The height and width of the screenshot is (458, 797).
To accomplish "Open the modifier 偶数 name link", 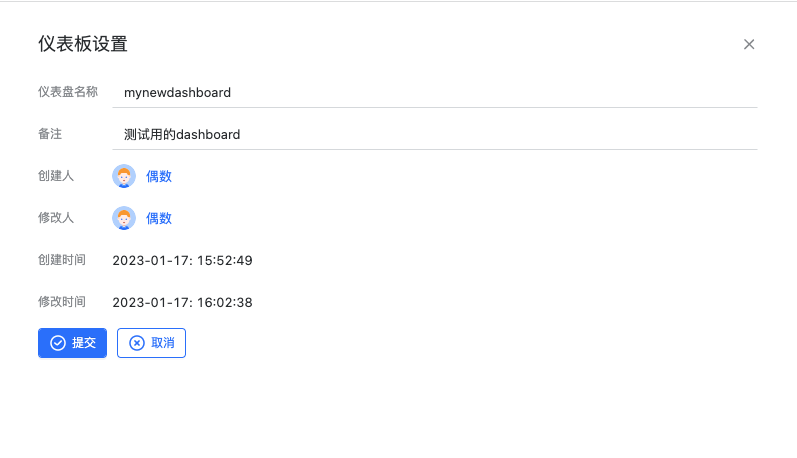I will [159, 218].
